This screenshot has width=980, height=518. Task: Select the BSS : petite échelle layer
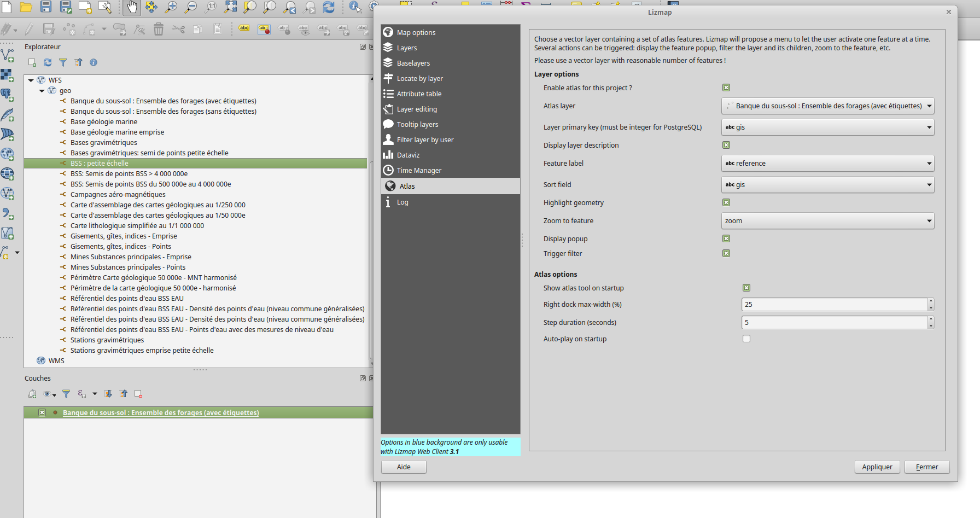(99, 163)
